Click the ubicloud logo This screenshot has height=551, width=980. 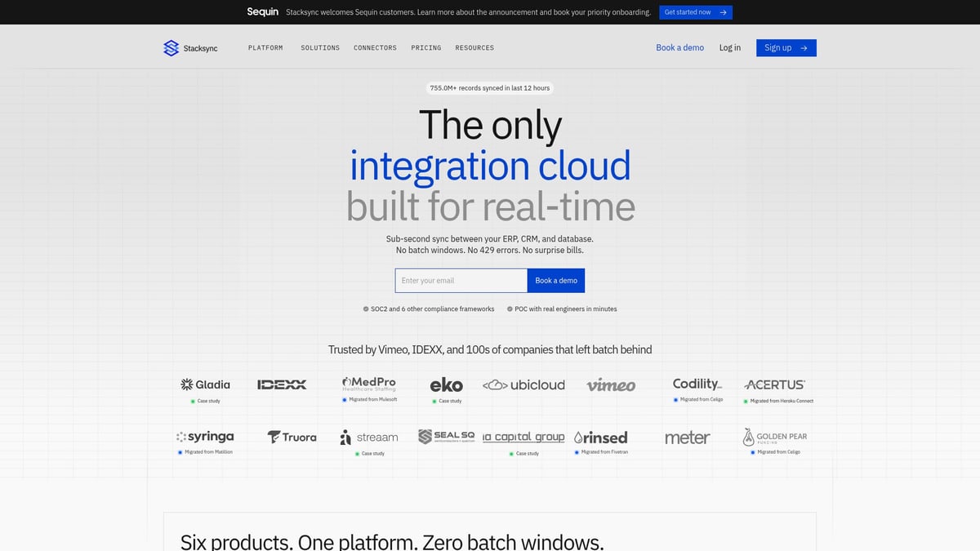pos(523,384)
